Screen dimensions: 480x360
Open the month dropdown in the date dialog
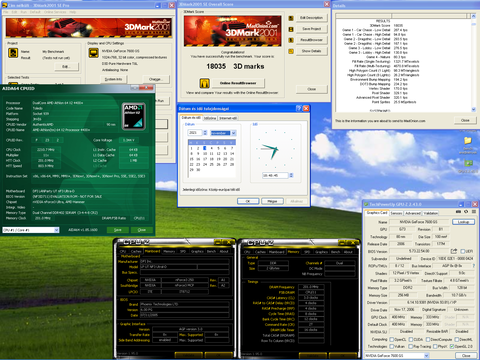[234, 133]
